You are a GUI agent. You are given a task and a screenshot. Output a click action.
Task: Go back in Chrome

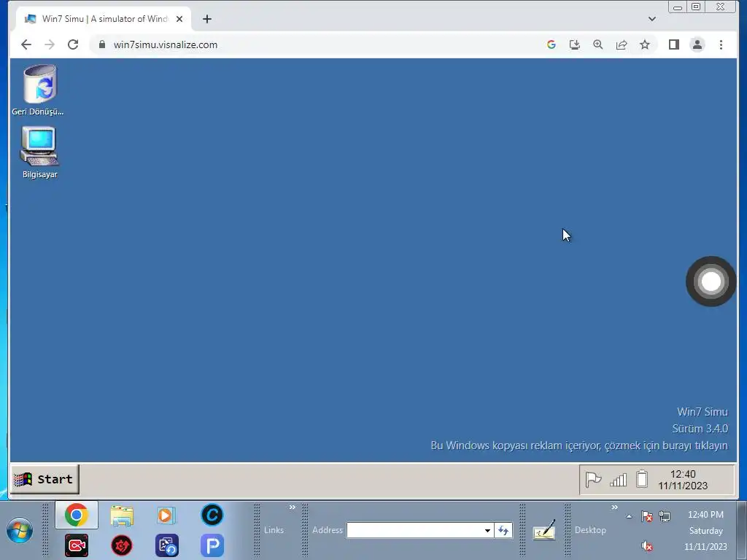tap(26, 44)
